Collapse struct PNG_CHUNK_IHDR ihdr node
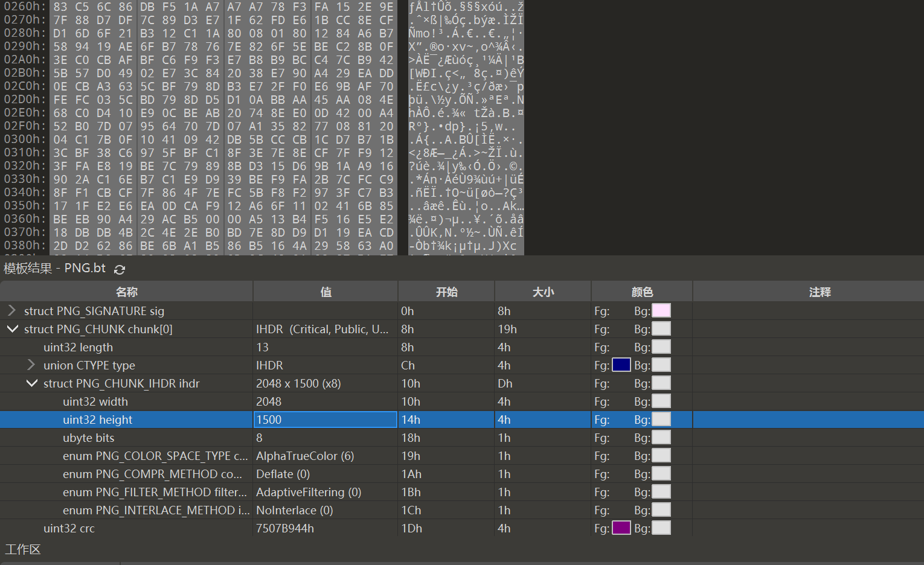Image resolution: width=924 pixels, height=565 pixels. click(32, 383)
